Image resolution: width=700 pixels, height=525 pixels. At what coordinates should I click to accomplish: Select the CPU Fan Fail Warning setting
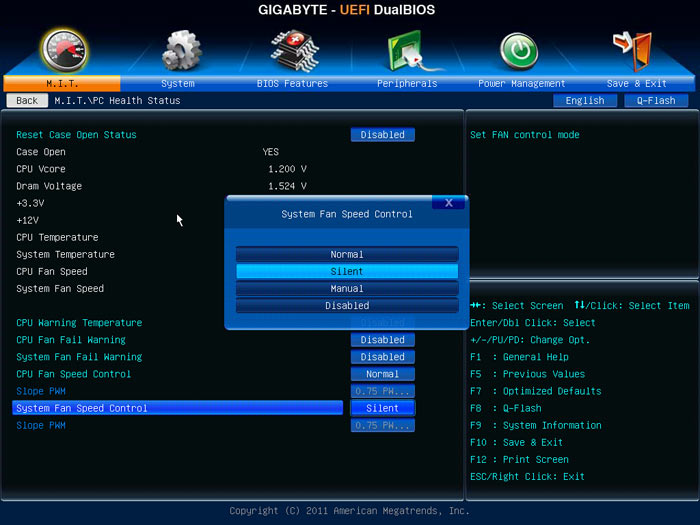(71, 340)
